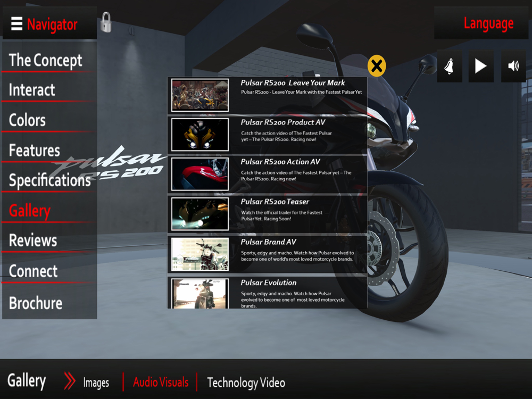532x399 pixels.
Task: Click the Navigator label text
Action: [52, 24]
